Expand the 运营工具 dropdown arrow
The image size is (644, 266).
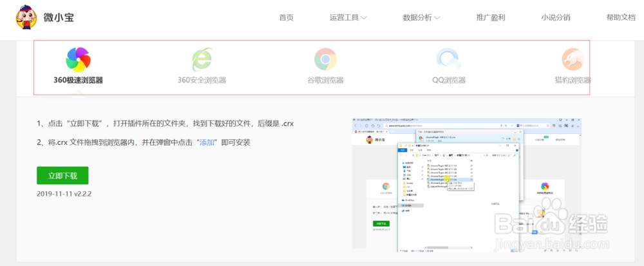363,18
